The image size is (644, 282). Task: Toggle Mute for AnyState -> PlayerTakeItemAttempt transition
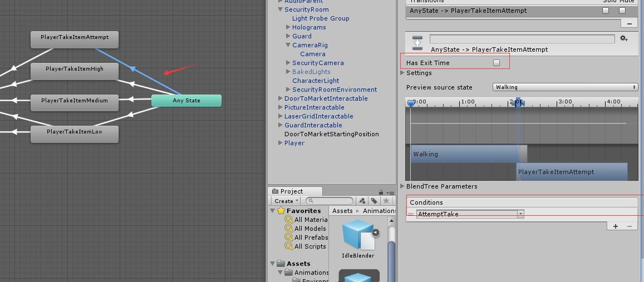pos(623,11)
